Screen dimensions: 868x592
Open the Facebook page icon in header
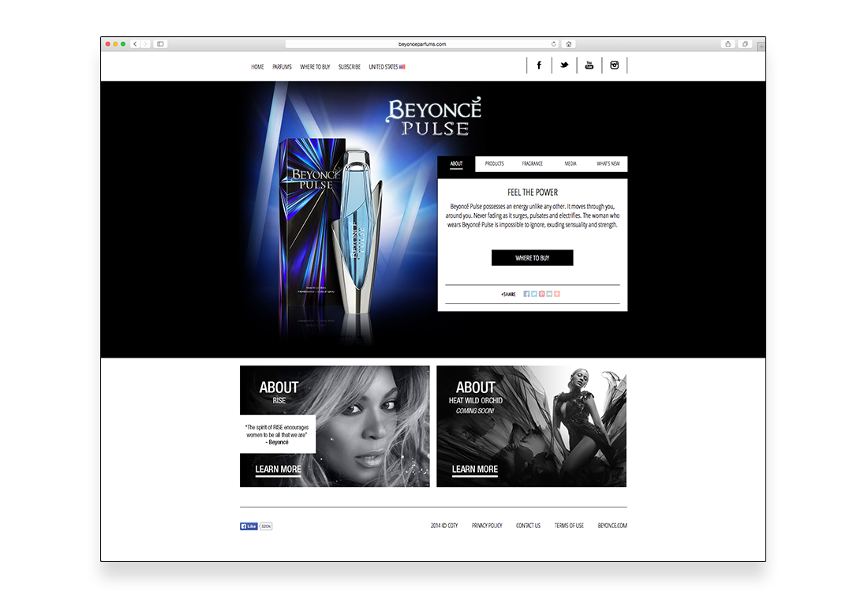click(x=539, y=66)
